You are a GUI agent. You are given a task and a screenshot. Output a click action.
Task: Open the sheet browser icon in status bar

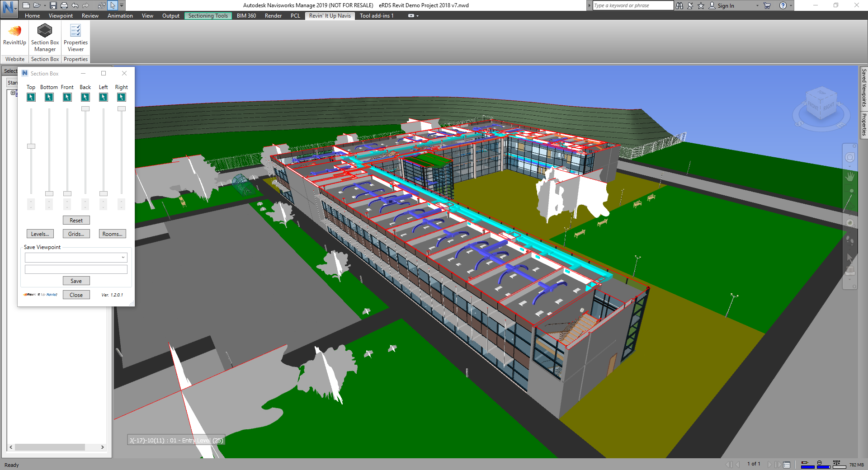pos(787,464)
